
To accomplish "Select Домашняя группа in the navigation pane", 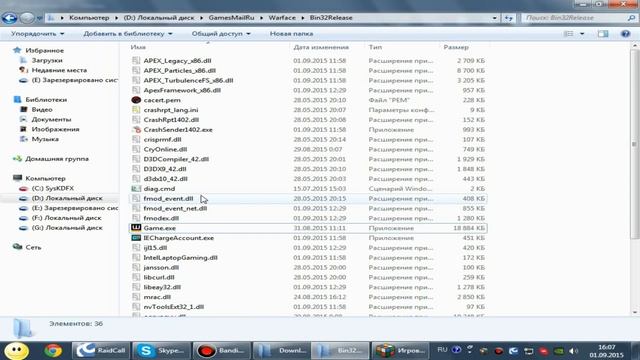I will tap(57, 159).
